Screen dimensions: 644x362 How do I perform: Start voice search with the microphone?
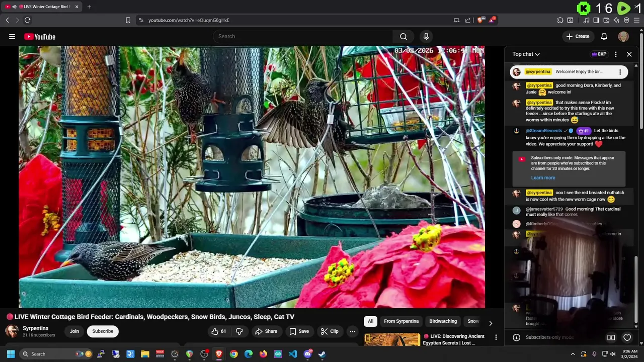click(x=426, y=36)
